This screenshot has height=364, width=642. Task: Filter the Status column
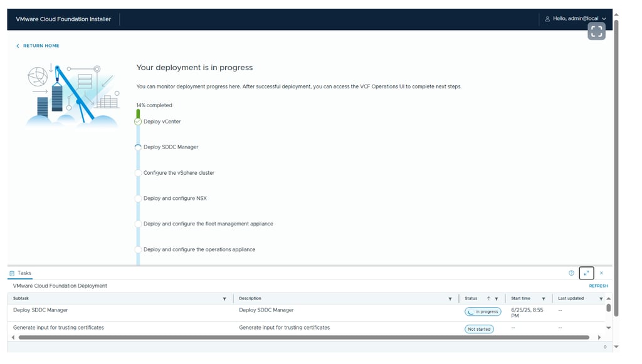point(497,299)
